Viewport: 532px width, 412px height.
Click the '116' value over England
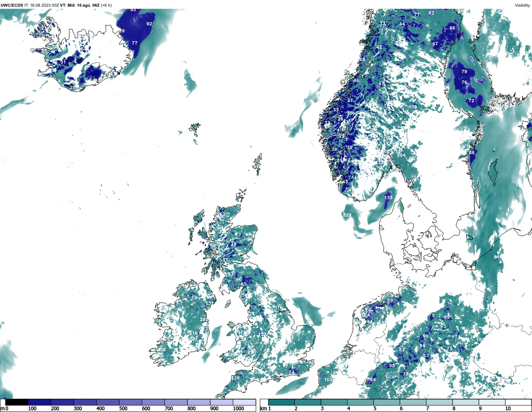pos(278,308)
